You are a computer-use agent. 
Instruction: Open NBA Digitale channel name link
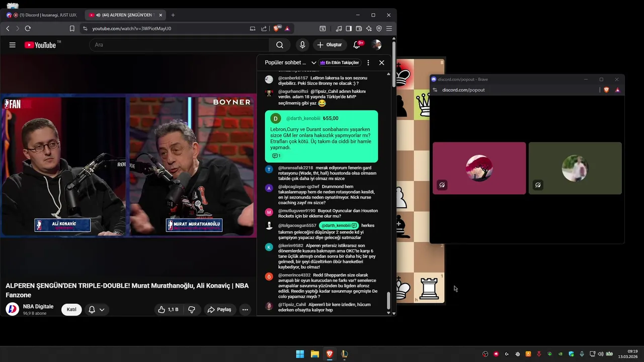pos(38,307)
